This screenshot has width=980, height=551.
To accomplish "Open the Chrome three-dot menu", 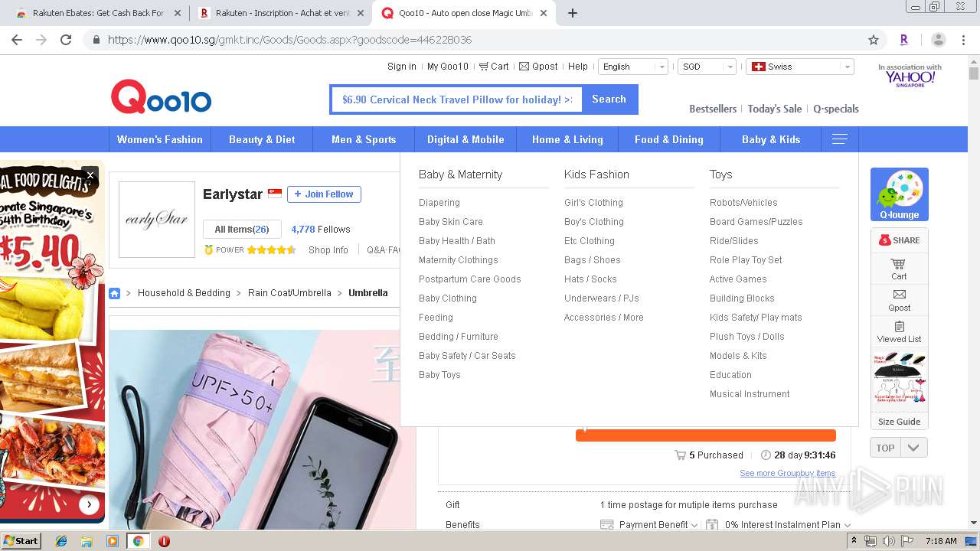I will [964, 40].
